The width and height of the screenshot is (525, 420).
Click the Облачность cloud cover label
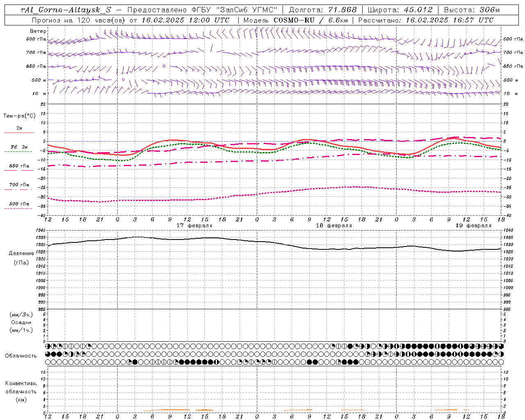click(x=21, y=356)
